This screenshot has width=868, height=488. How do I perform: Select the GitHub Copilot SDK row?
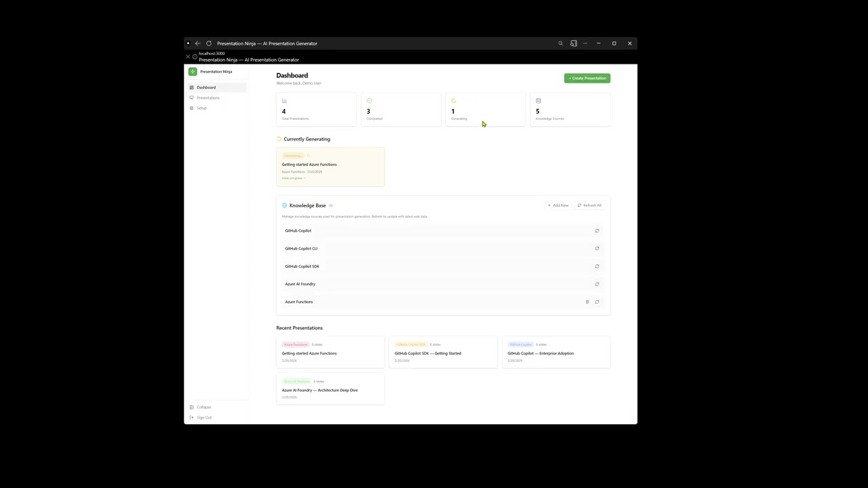443,266
